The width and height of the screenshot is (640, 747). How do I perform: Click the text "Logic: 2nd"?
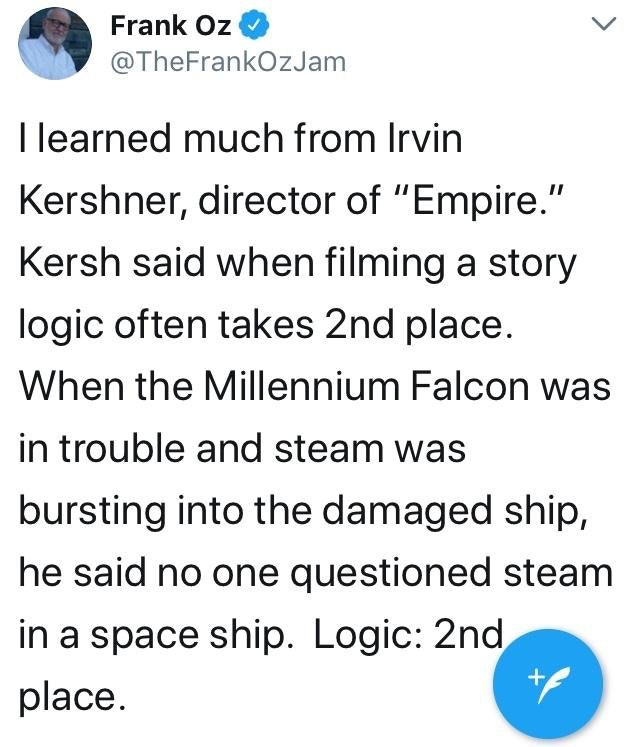[x=408, y=634]
